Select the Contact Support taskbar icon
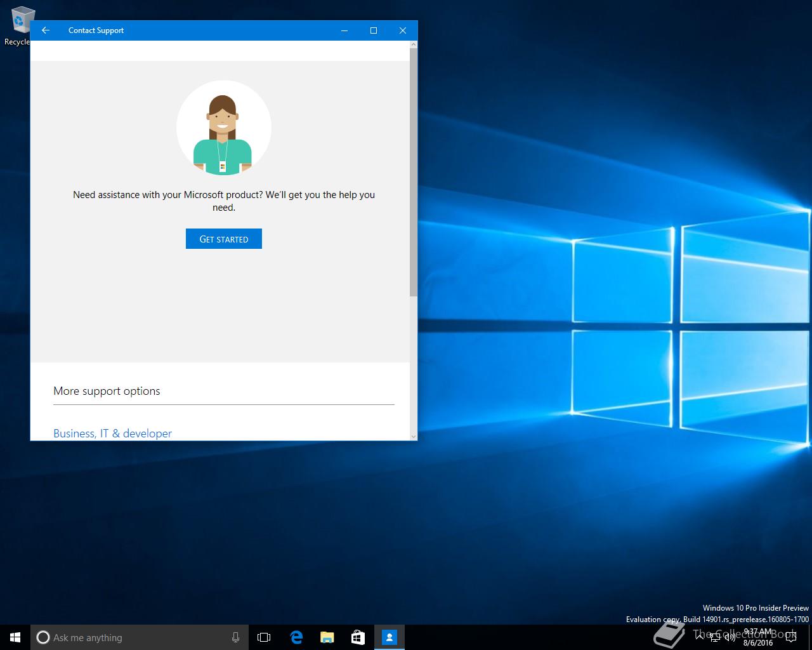This screenshot has width=812, height=650. point(389,637)
